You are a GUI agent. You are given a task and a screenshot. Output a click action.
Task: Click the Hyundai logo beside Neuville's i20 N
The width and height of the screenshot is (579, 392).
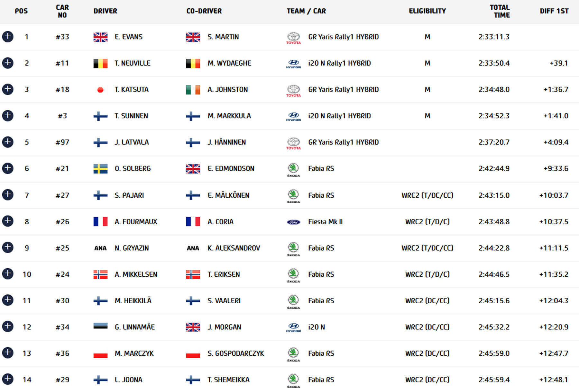tap(293, 64)
